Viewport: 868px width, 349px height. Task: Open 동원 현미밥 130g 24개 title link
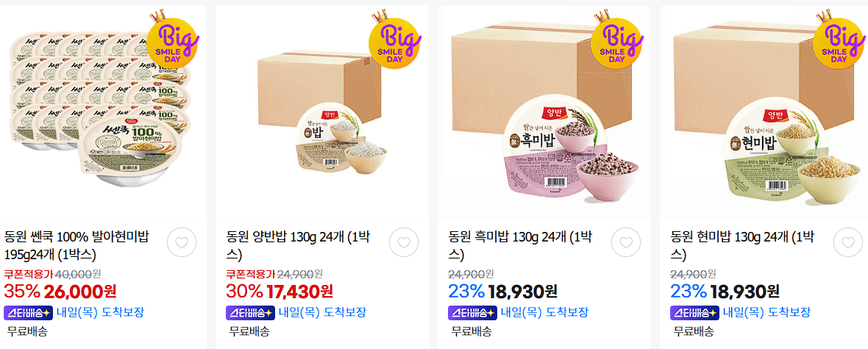(x=742, y=246)
